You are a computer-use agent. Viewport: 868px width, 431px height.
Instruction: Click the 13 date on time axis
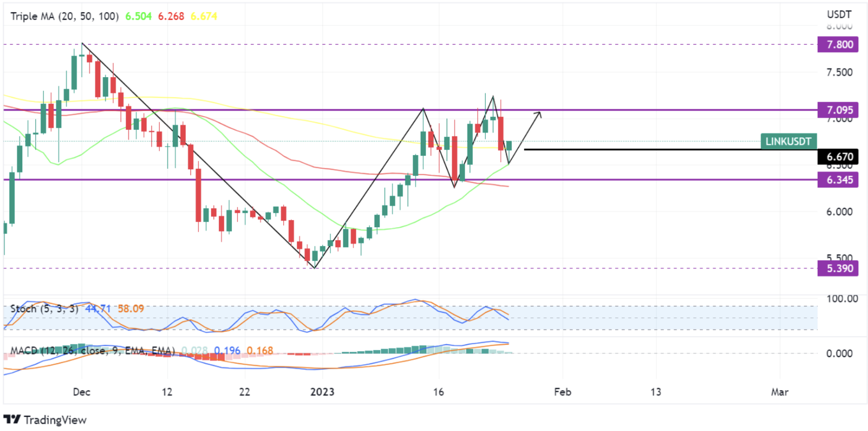[x=656, y=392]
